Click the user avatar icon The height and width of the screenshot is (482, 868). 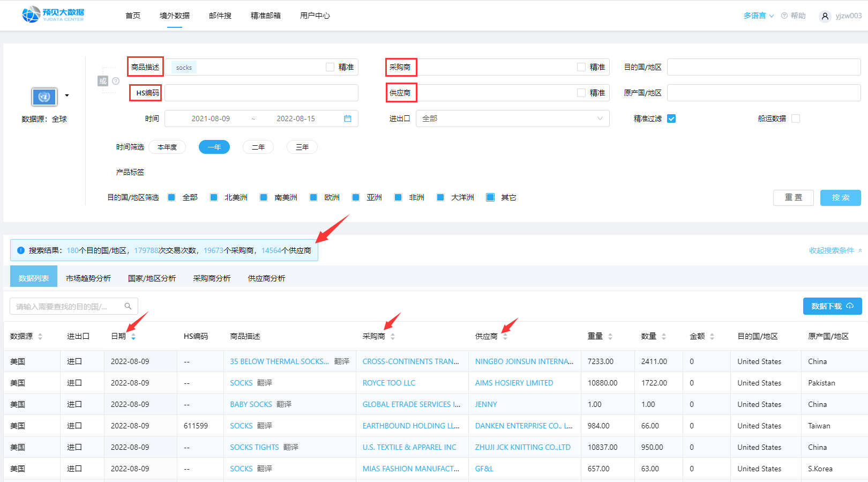click(x=825, y=16)
